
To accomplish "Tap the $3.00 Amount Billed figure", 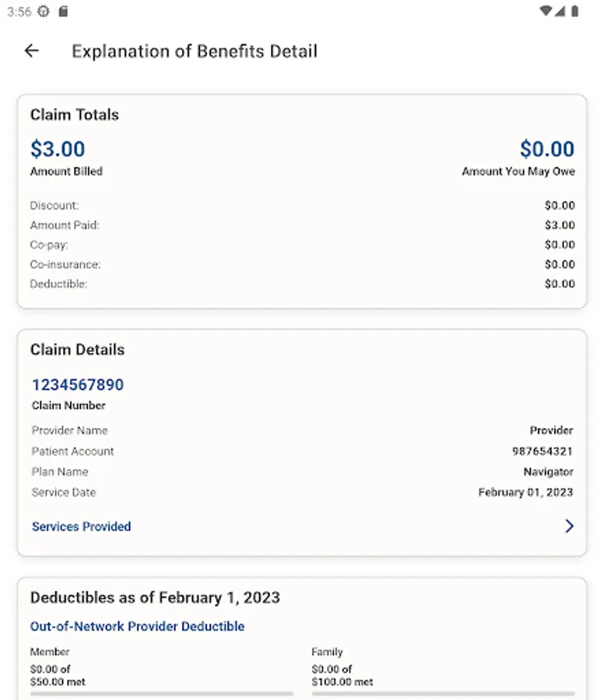I will click(x=58, y=149).
